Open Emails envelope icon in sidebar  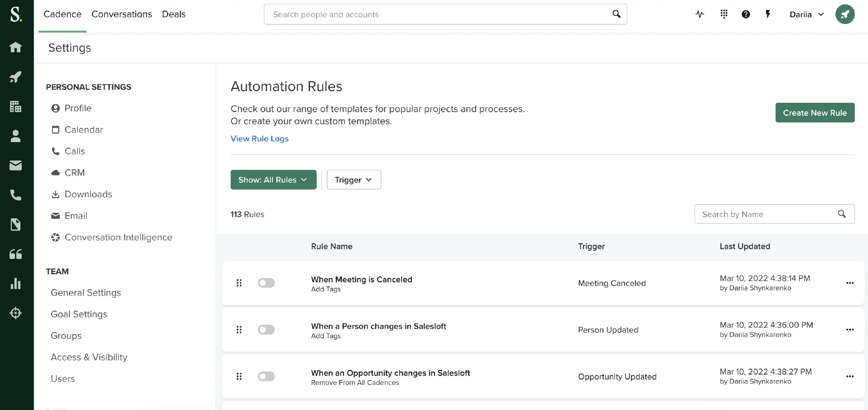pos(15,165)
